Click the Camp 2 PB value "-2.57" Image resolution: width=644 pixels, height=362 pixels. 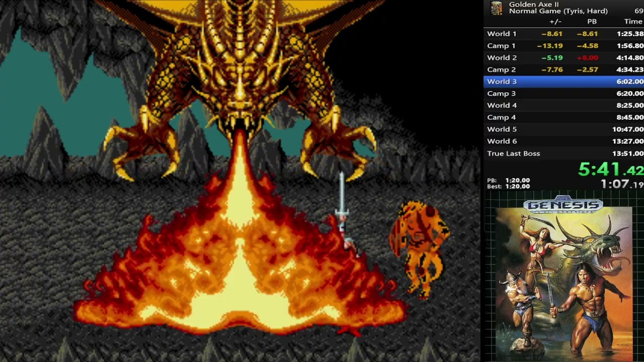[587, 70]
